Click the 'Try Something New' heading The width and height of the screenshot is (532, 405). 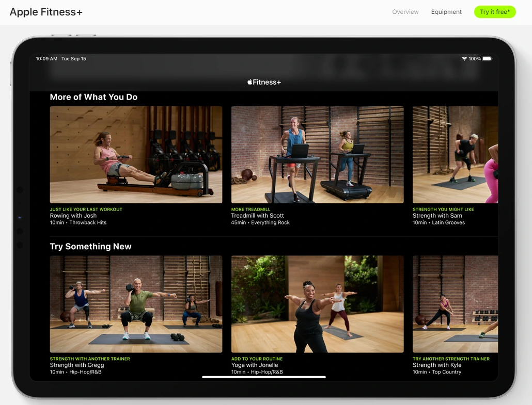[90, 247]
